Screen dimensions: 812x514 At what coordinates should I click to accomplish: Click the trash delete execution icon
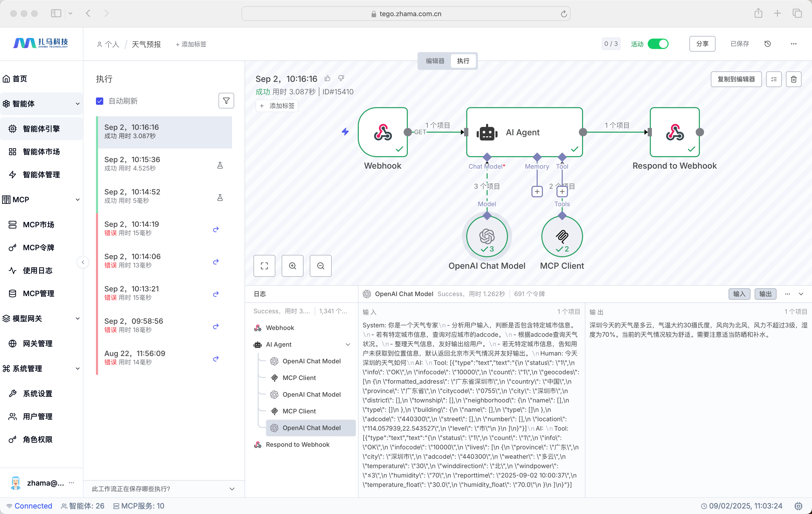coord(793,79)
